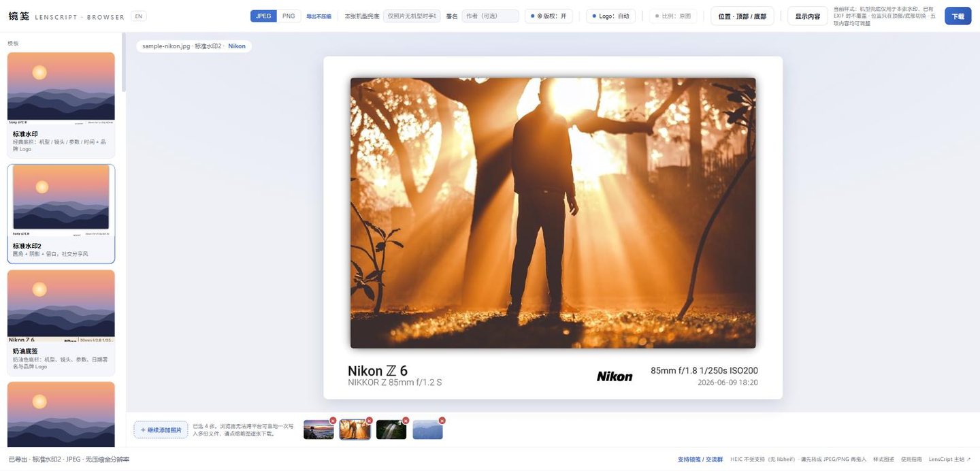Open the orange silhouette photo thumbnail
Image resolution: width=980 pixels, height=471 pixels.
pyautogui.click(x=355, y=429)
